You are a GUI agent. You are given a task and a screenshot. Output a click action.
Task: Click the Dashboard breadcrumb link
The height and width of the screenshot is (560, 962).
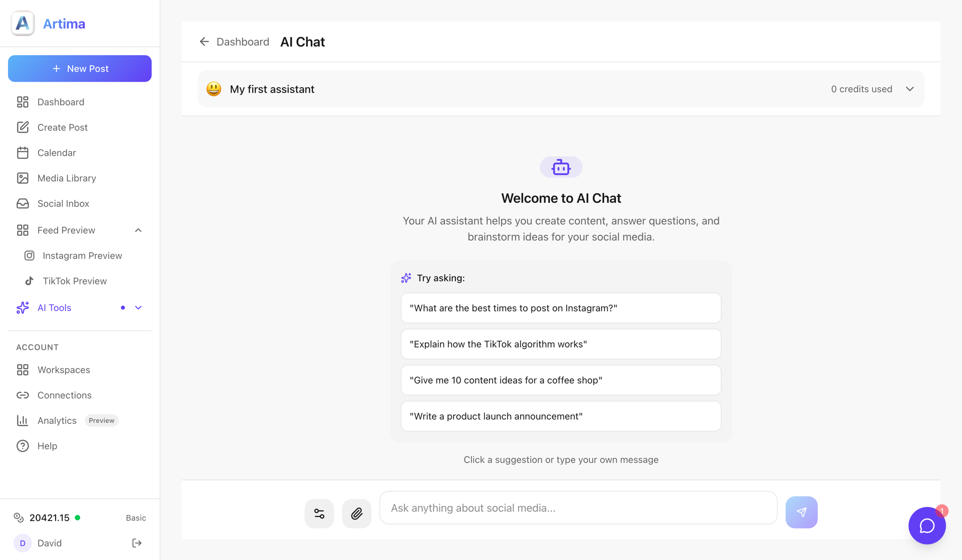243,42
